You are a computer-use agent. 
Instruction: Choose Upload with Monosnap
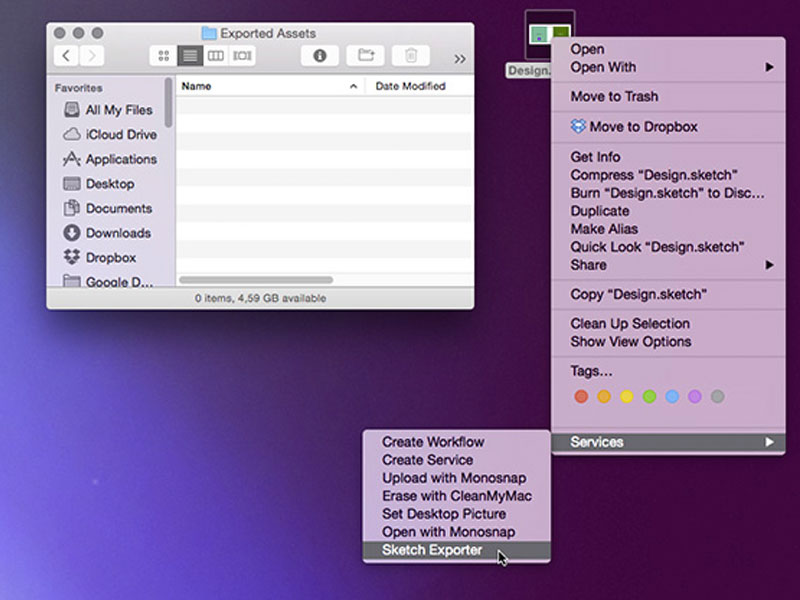tap(457, 478)
